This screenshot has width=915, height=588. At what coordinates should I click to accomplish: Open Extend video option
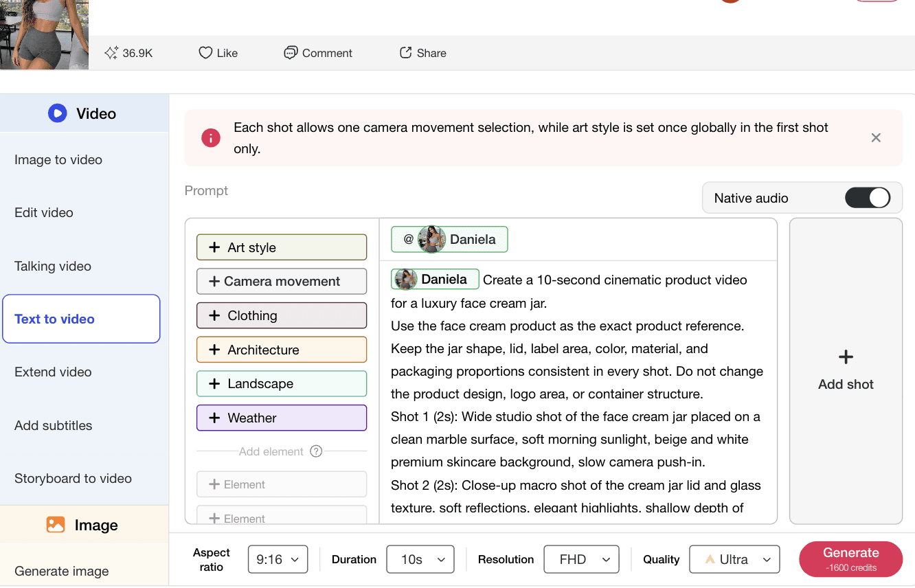pyautogui.click(x=53, y=372)
